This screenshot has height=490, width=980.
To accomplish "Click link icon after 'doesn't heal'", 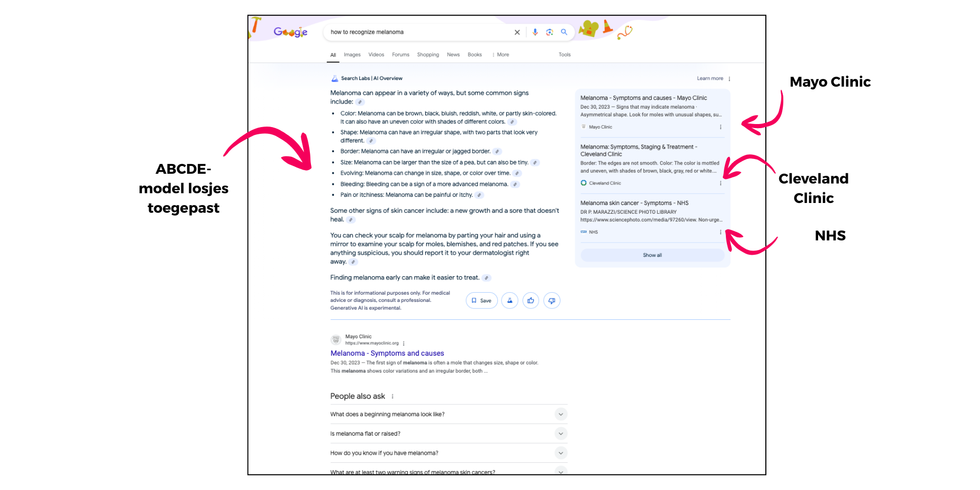I will (351, 220).
